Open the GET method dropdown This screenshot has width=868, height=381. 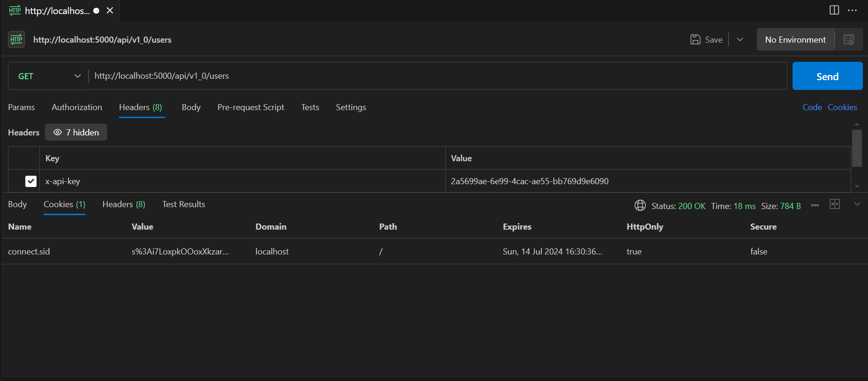coord(49,76)
